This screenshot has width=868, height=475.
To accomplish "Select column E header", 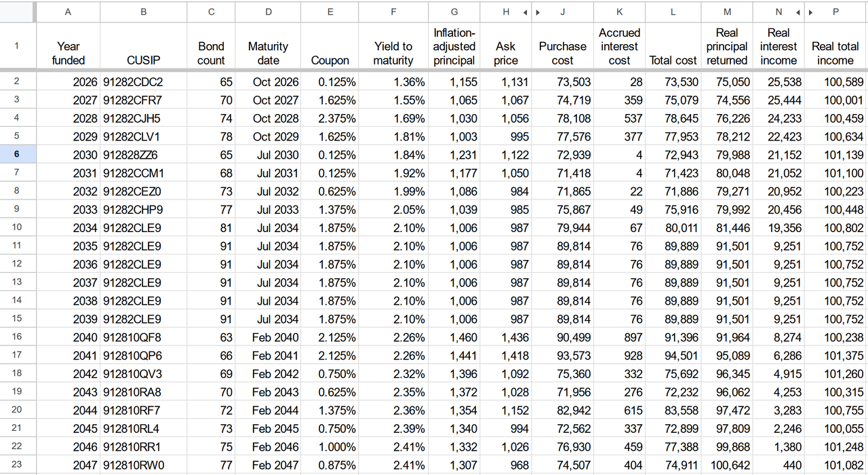I will 330,12.
